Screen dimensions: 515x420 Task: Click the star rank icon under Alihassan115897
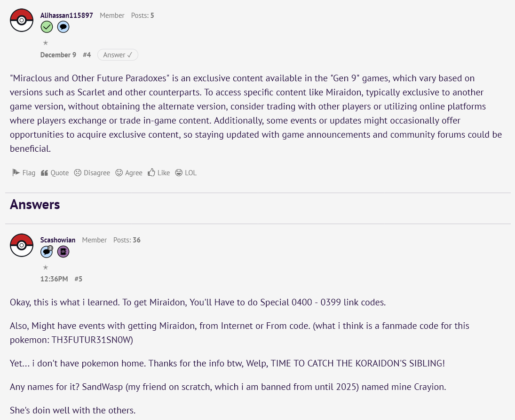click(x=46, y=43)
